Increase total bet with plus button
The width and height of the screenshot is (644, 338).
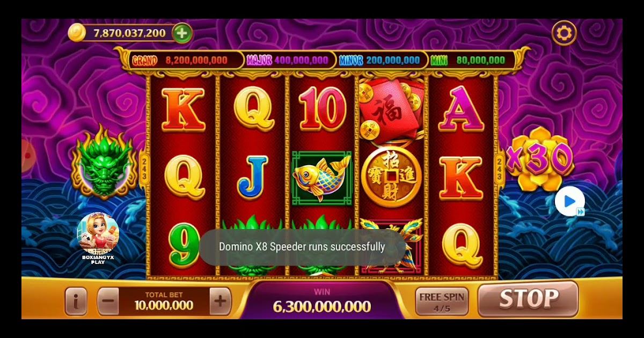coord(220,302)
